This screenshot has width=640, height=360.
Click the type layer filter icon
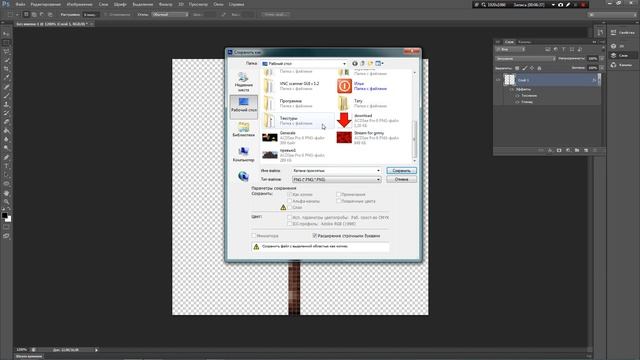[564, 49]
